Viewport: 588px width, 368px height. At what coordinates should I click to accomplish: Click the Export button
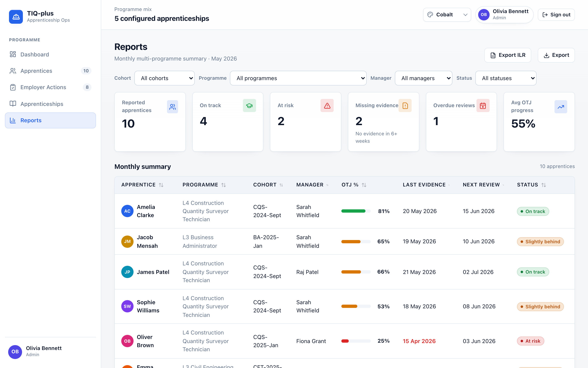point(556,55)
